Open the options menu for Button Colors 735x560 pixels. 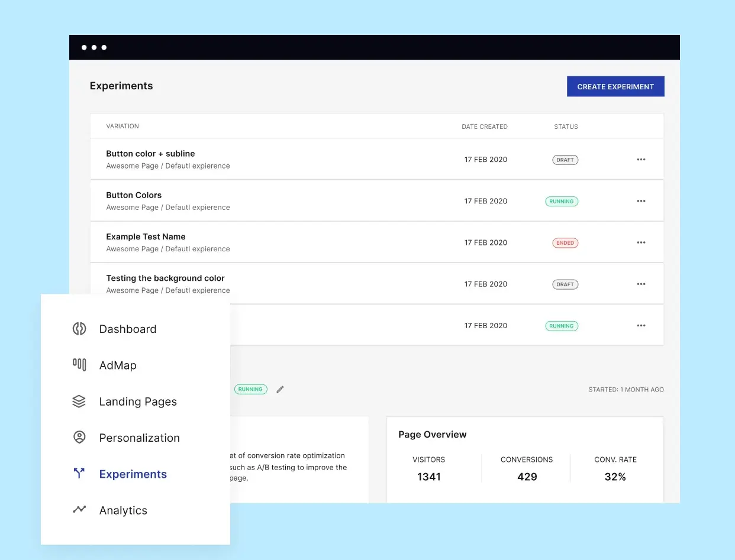click(641, 201)
